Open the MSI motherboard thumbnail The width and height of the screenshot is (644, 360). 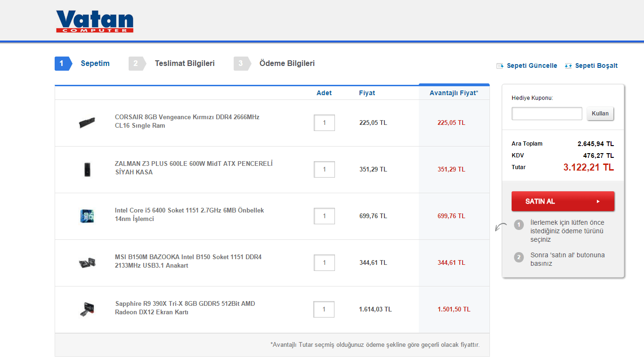(87, 262)
